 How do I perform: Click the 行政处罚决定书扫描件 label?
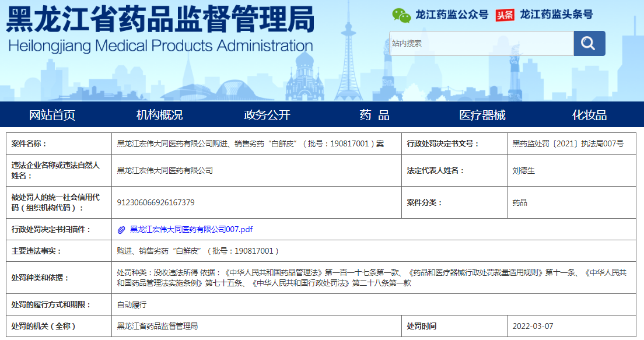pyautogui.click(x=51, y=230)
